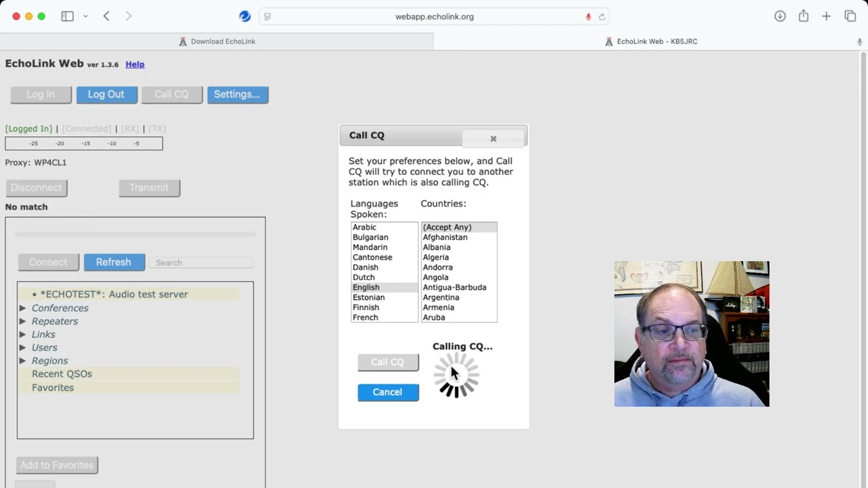This screenshot has width=868, height=488.
Task: Click the audio level meter bar
Action: tap(84, 143)
